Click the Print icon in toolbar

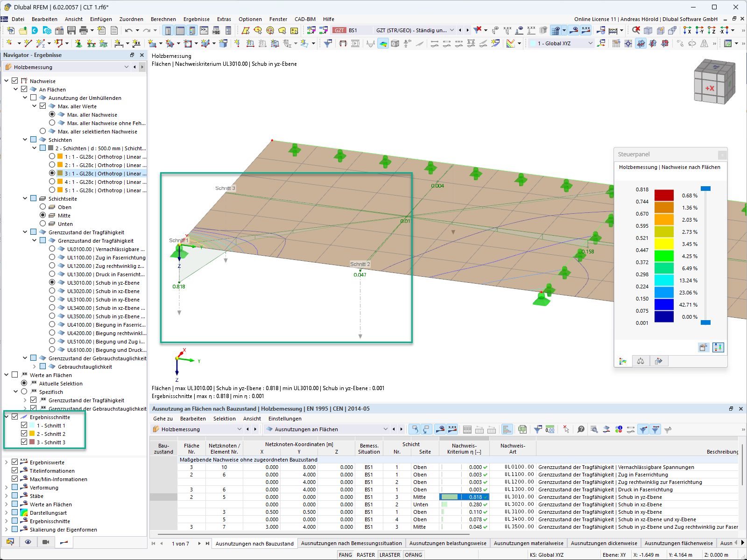[x=84, y=30]
